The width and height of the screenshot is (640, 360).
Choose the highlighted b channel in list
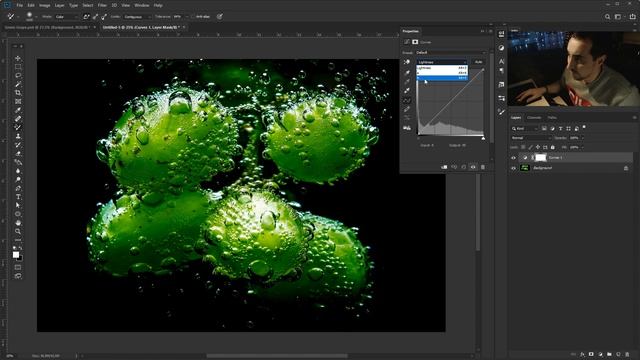coord(442,78)
